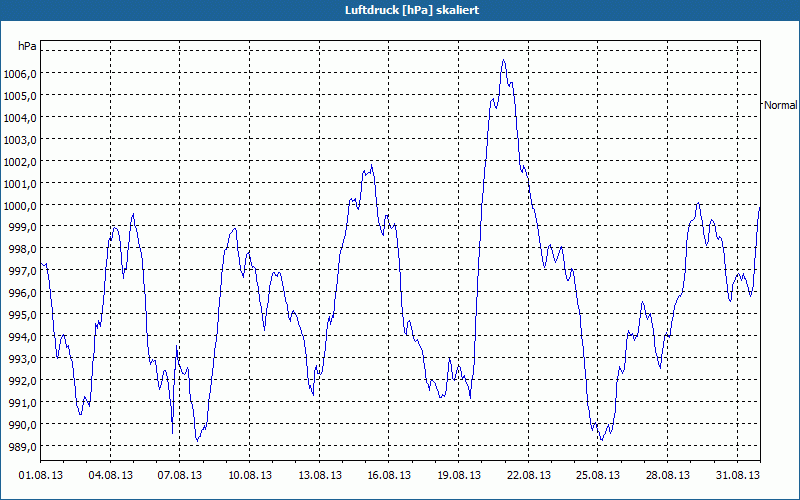Screen dimensions: 800x500
Task: Click the 997,0 axis value
Action: pos(22,271)
